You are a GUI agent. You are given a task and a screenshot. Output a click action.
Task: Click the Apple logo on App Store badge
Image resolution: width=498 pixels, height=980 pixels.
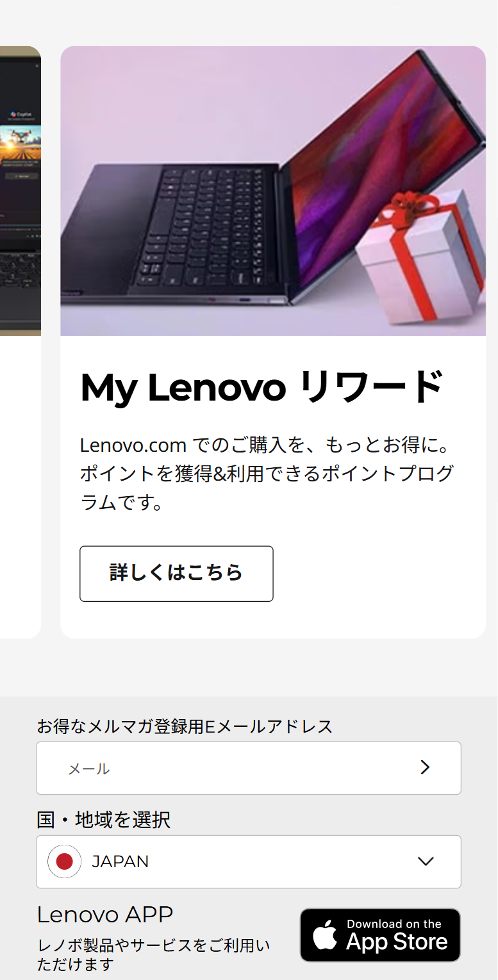pos(326,936)
